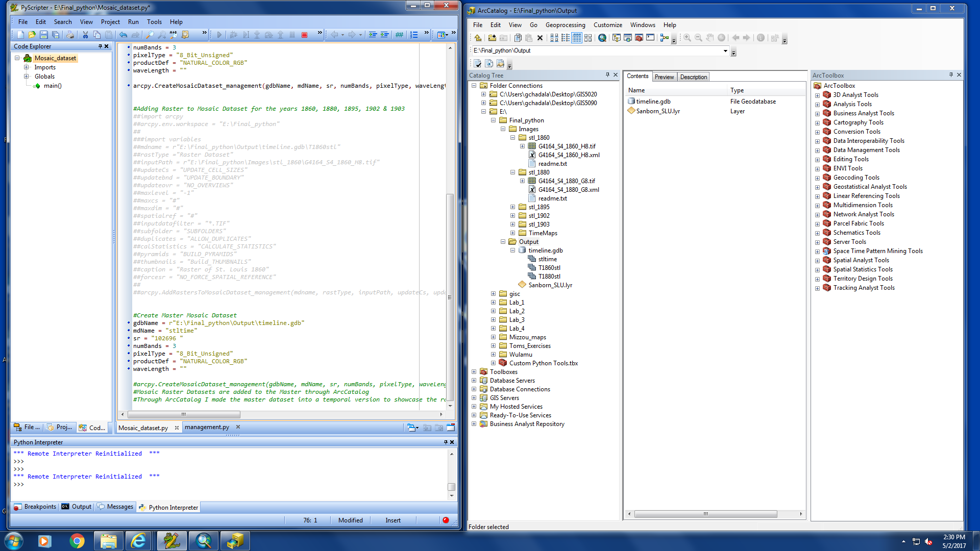Switch contents view to Thumbnails mode

(x=588, y=38)
